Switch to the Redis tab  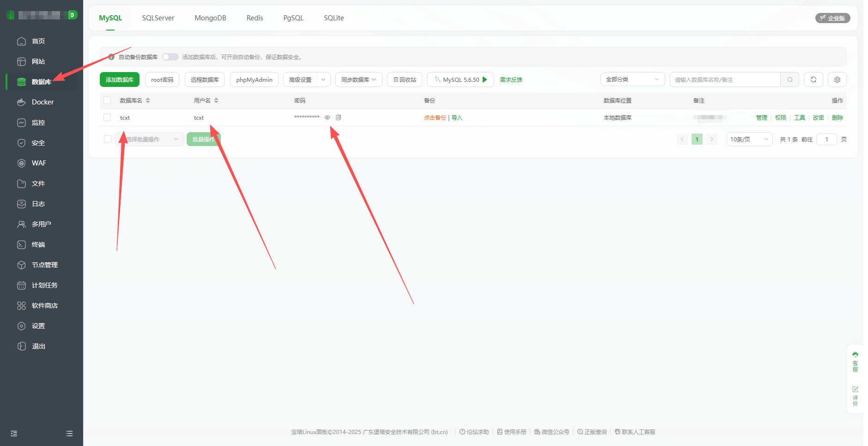coord(255,18)
